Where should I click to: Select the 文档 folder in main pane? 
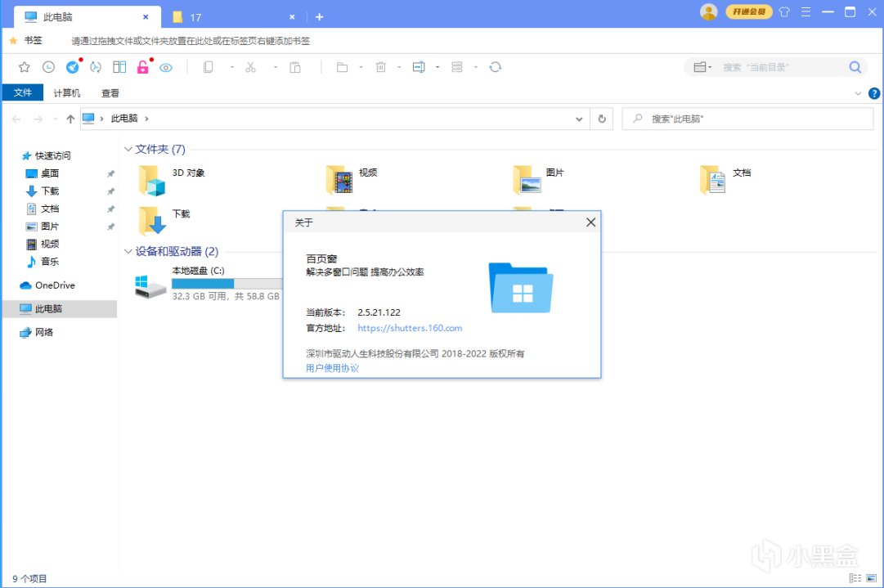pos(725,181)
